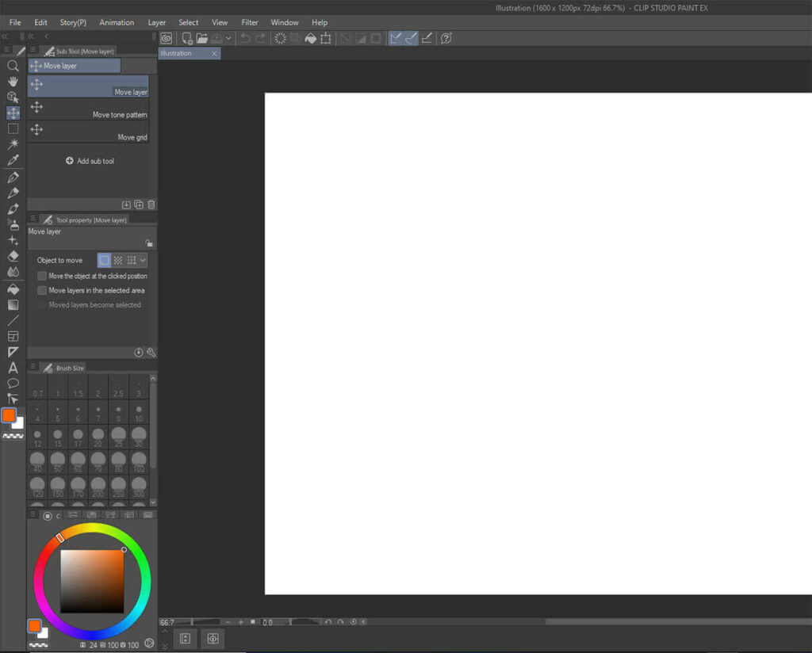The height and width of the screenshot is (653, 812).
Task: Select the Pen tool
Action: point(13,176)
